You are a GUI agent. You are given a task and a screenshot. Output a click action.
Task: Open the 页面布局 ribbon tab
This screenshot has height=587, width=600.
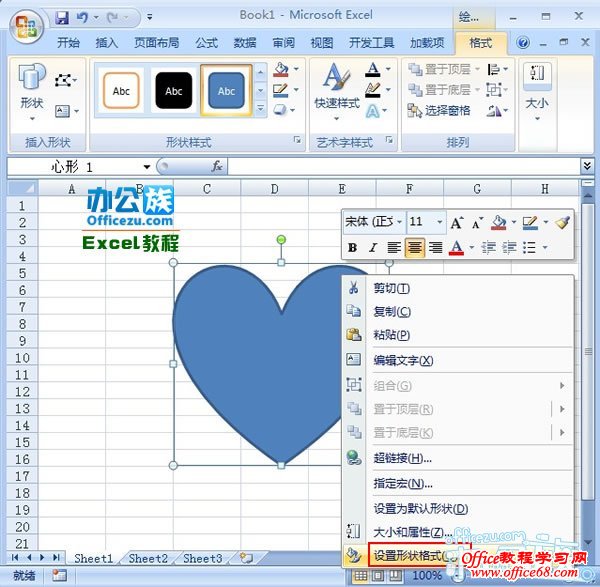coord(157,42)
